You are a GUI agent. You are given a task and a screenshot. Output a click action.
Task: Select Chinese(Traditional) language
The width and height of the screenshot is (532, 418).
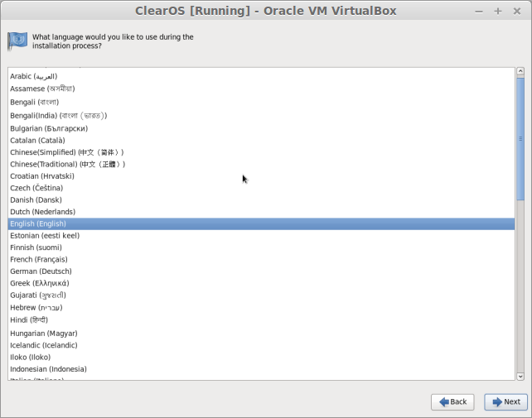[261, 164]
